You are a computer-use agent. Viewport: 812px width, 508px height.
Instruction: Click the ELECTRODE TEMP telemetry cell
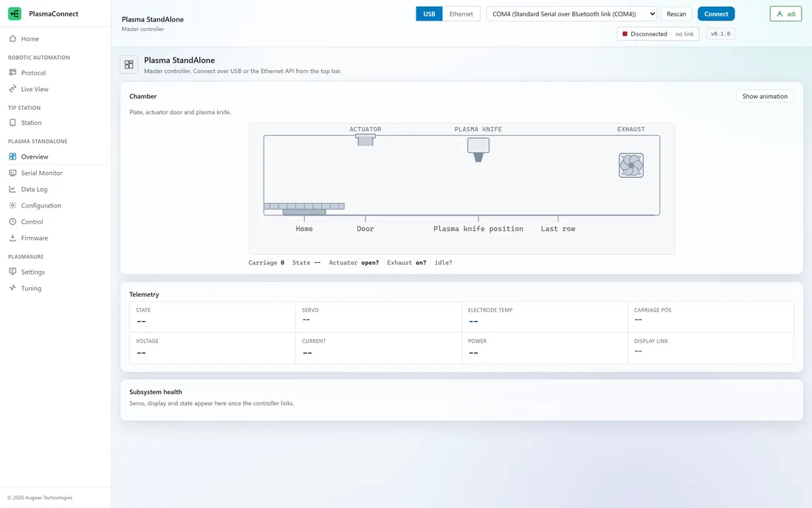pos(545,317)
